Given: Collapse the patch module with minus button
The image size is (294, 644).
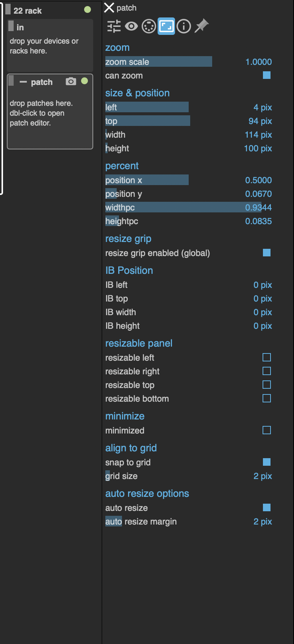Looking at the screenshot, I should [23, 82].
